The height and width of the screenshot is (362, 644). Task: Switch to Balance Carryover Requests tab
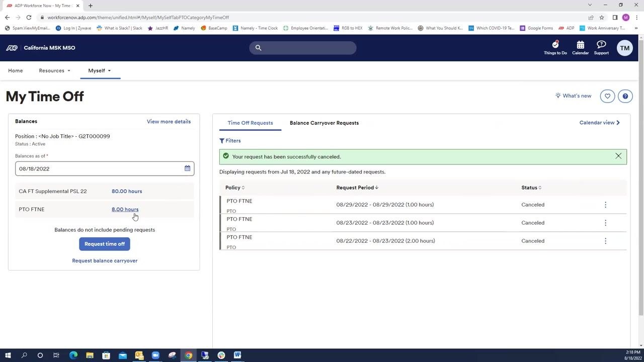(x=324, y=123)
